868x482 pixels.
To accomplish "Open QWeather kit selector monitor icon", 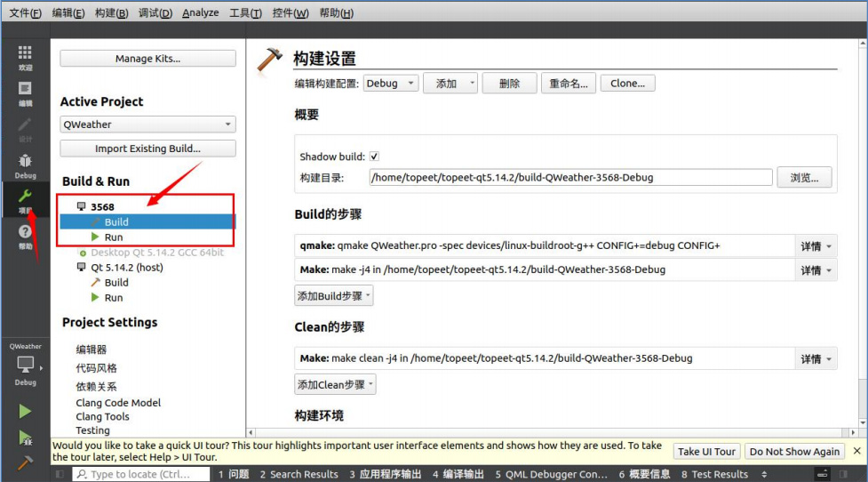I will click(25, 365).
